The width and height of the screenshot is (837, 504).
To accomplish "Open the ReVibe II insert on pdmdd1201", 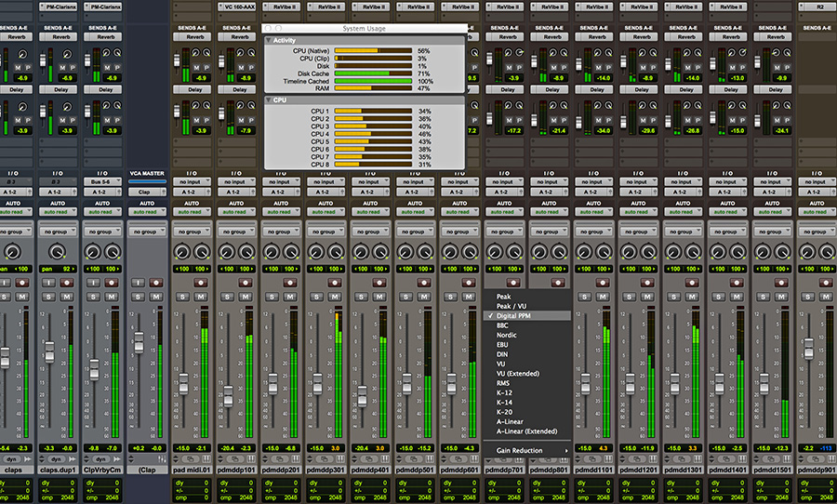I will (x=640, y=7).
